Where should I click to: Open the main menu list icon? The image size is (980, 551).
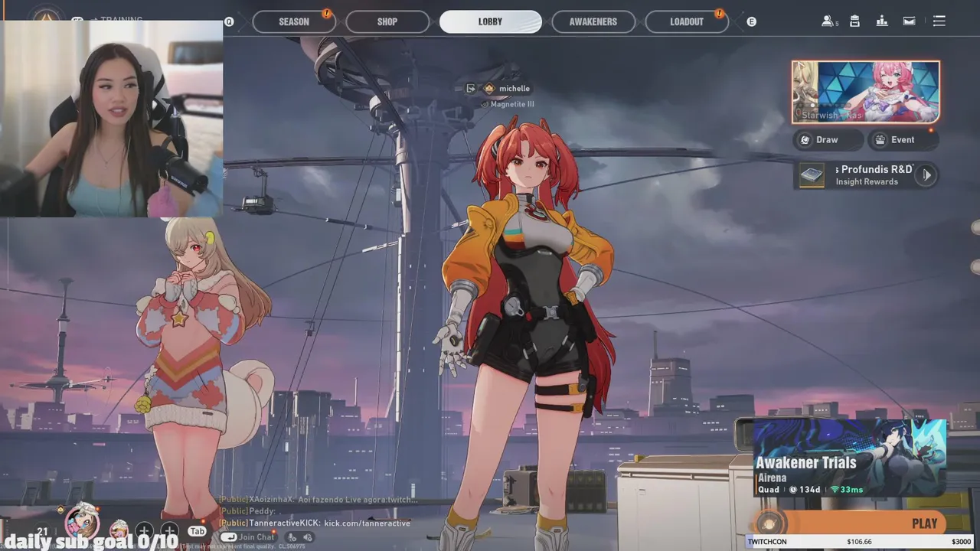coord(939,21)
